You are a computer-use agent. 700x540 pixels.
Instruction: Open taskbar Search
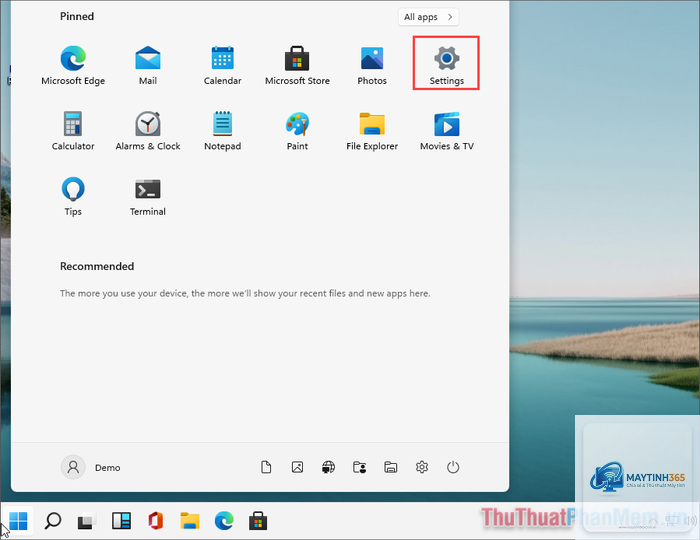53,521
